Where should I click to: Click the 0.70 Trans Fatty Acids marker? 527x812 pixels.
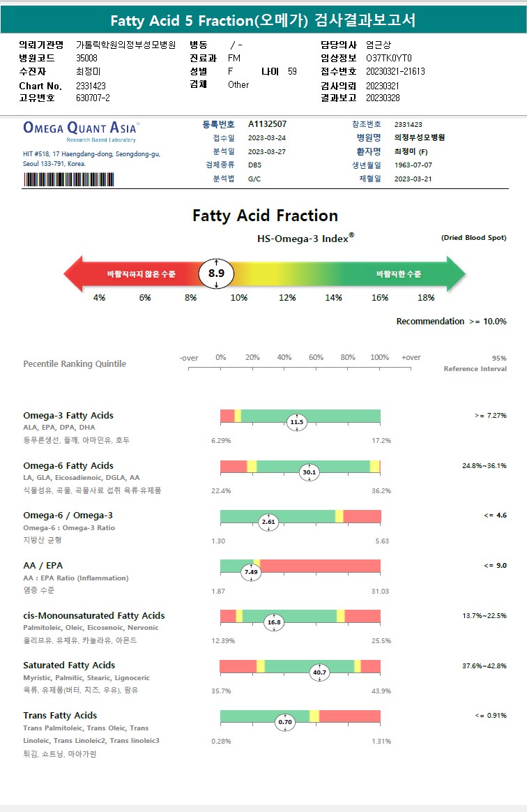285,722
